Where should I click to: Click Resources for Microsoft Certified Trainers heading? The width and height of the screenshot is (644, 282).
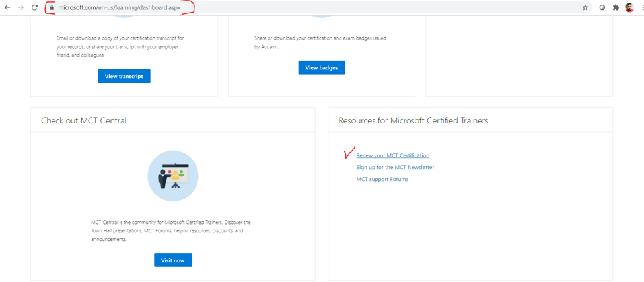pyautogui.click(x=413, y=120)
